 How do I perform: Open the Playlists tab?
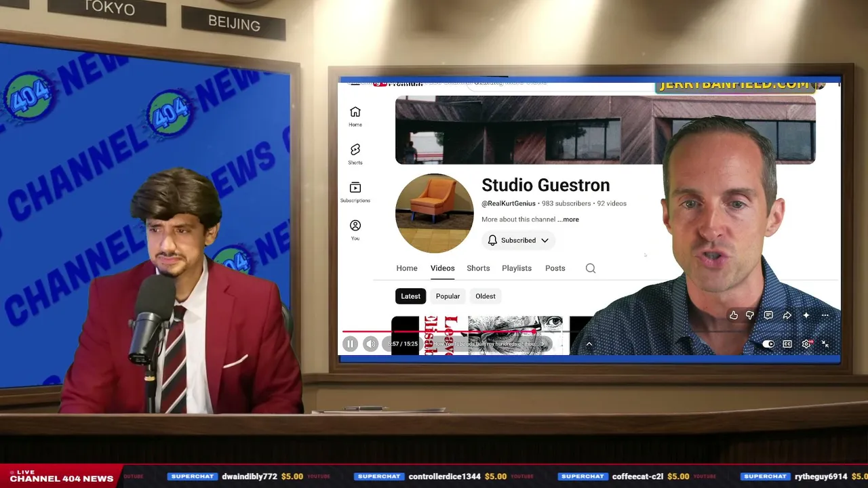coord(517,268)
